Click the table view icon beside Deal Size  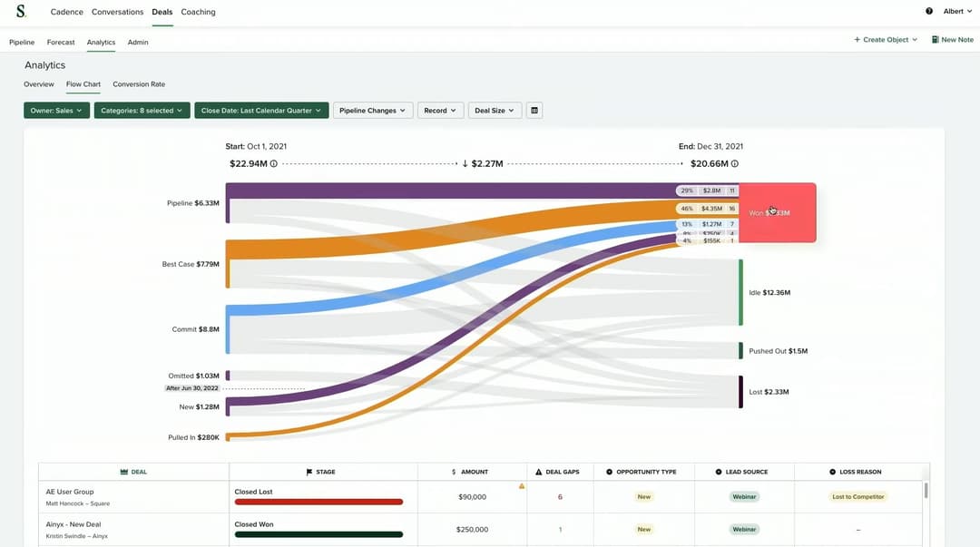coord(534,111)
